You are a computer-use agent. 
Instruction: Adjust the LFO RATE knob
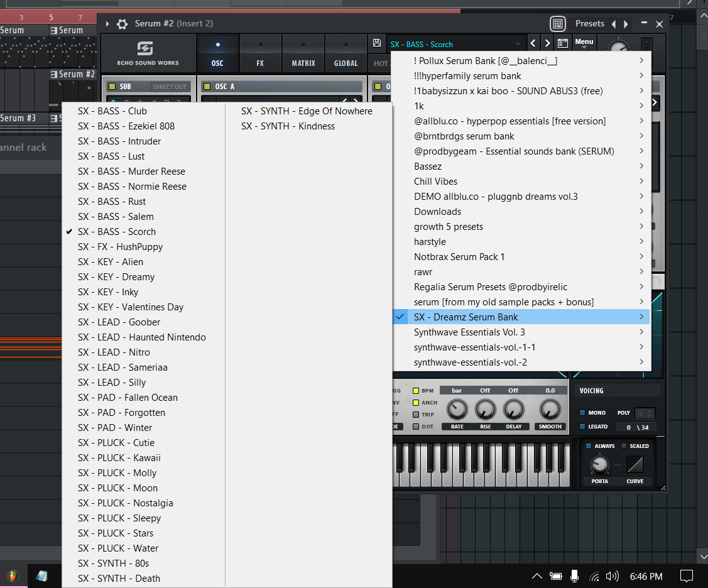pyautogui.click(x=457, y=410)
